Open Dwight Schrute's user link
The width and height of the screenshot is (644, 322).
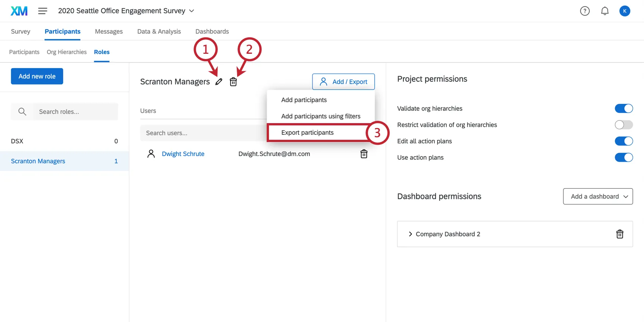coord(183,154)
